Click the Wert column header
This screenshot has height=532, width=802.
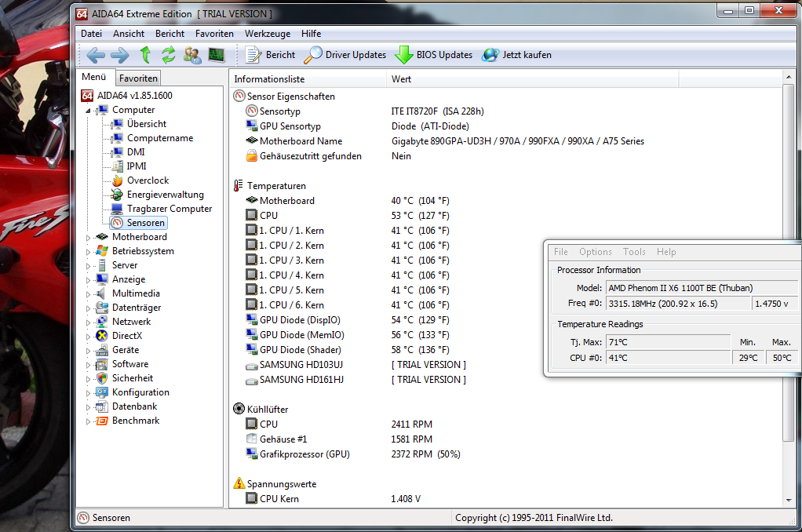533,79
